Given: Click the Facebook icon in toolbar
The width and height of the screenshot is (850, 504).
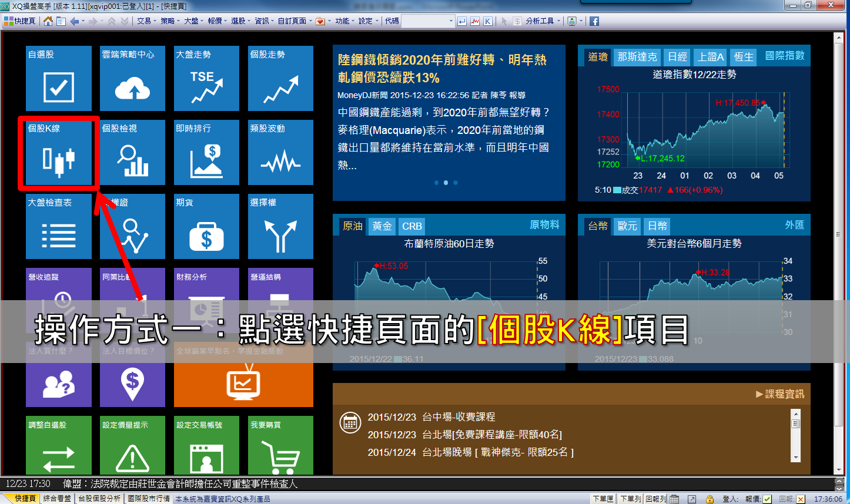Looking at the screenshot, I should coord(594,21).
